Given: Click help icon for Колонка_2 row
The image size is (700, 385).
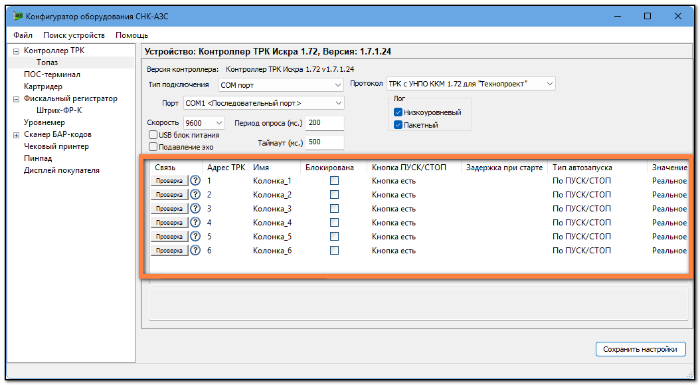Looking at the screenshot, I should [x=195, y=194].
